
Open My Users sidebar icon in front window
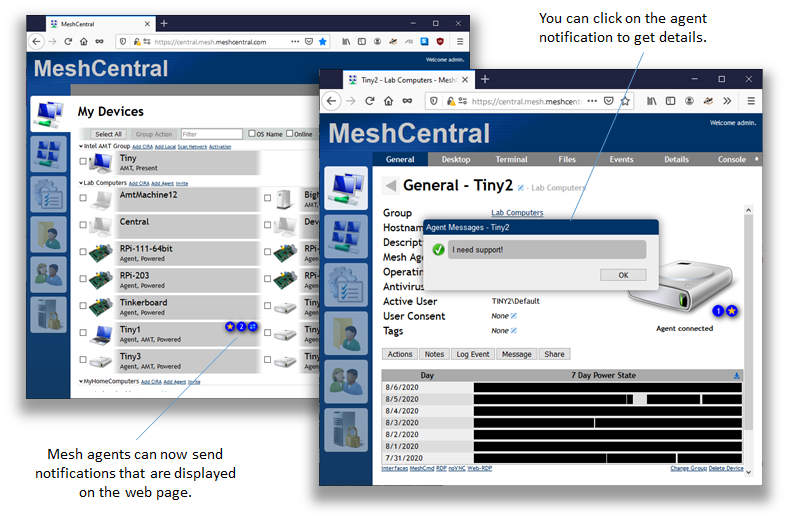(x=346, y=381)
